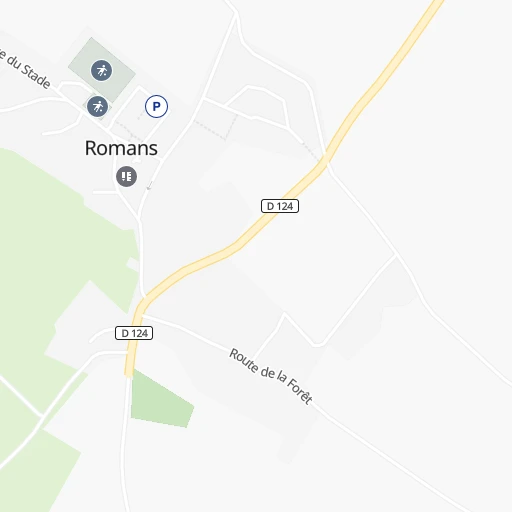Click the small green park polygon
Screen dimensions: 512x512
tap(160, 400)
